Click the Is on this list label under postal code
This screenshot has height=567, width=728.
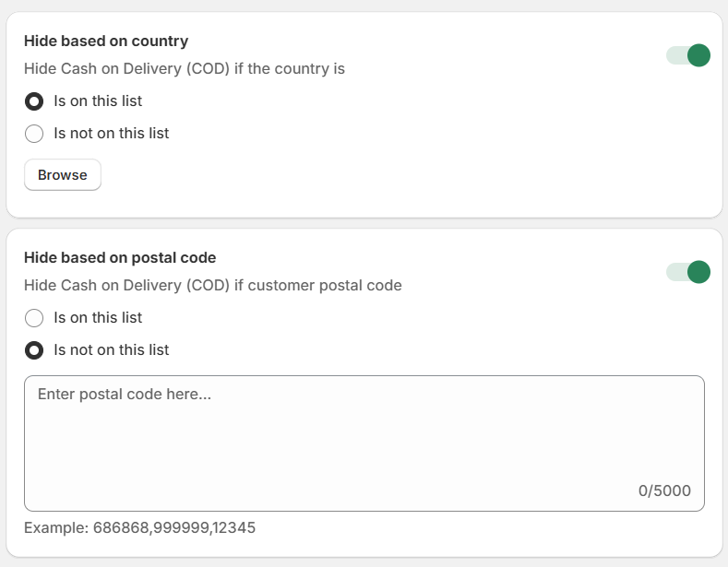98,318
